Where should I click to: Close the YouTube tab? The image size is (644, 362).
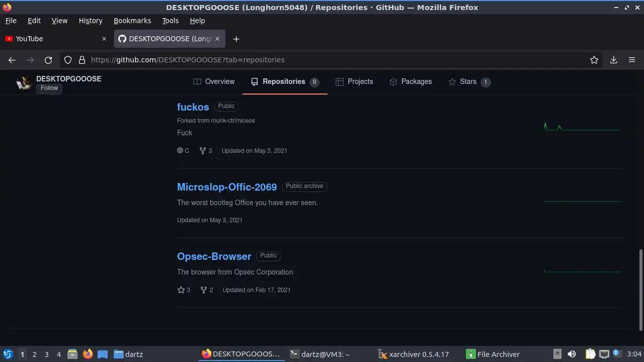[x=104, y=39]
